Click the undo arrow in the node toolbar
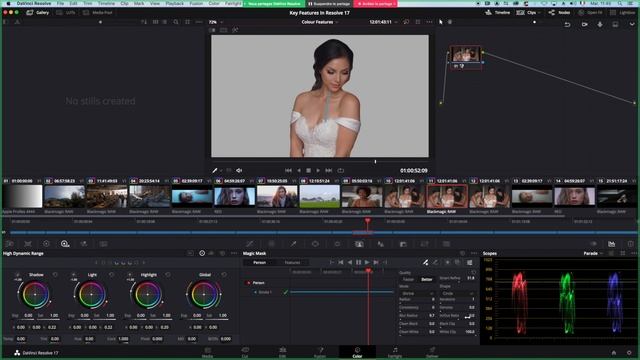Viewport: 640px width, 360px height. click(x=567, y=24)
